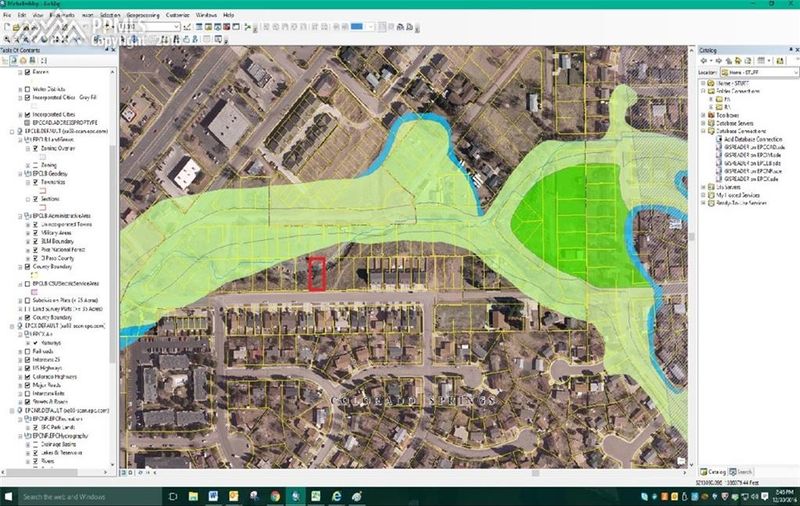Toggle the Railroads layer checkbox
This screenshot has height=506, width=800.
(x=28, y=351)
